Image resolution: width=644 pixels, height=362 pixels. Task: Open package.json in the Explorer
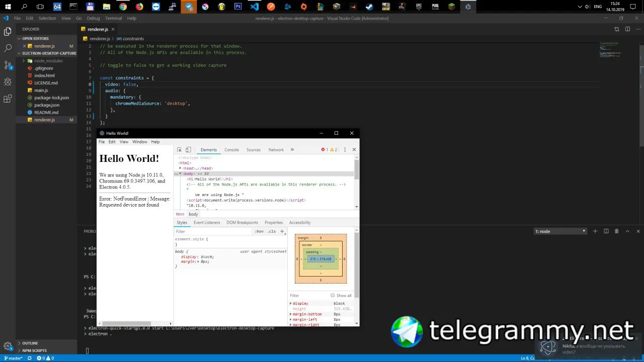click(47, 105)
